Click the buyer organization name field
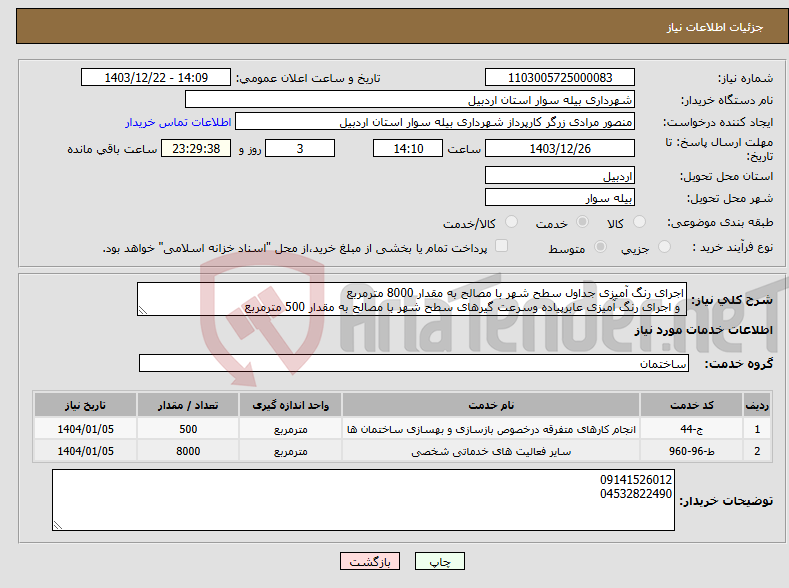Viewport: 789px width, 588px height. click(410, 100)
